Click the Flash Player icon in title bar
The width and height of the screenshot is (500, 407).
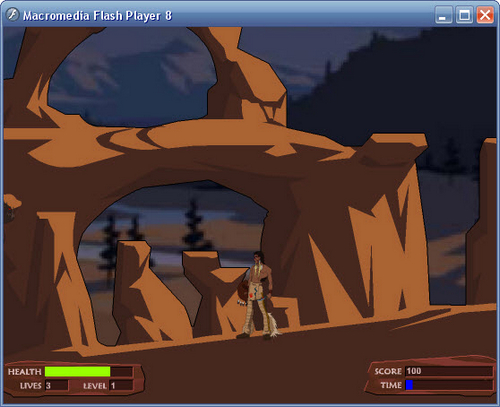(12, 15)
